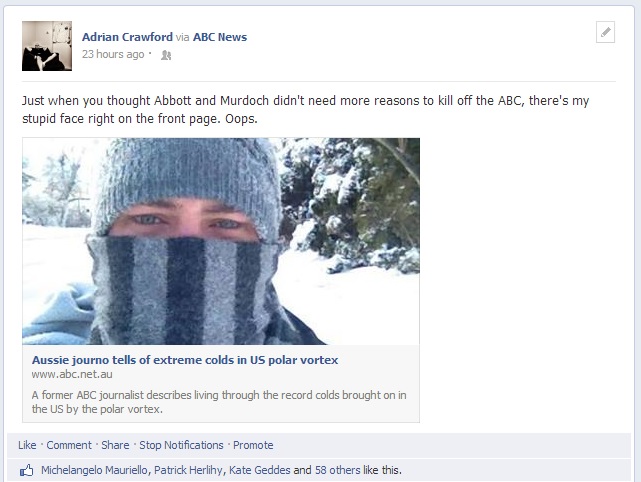This screenshot has width=641, height=482.
Task: Click Stop Notifications
Action: pos(181,445)
